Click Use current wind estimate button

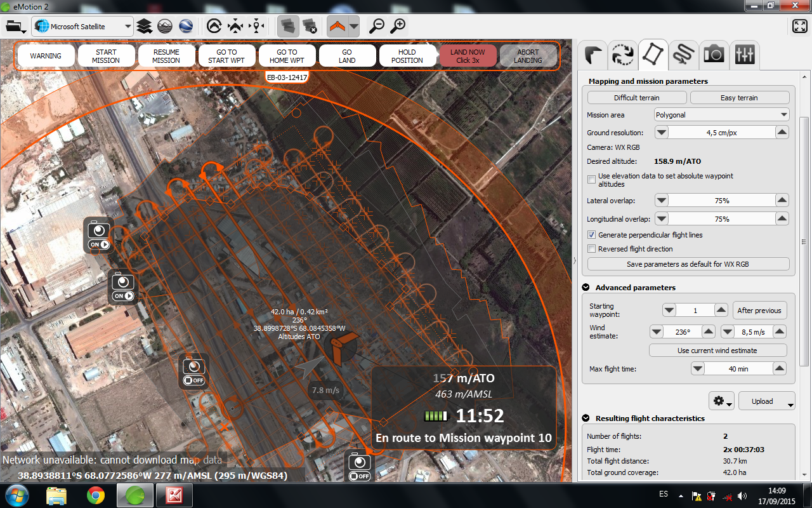[x=717, y=351]
